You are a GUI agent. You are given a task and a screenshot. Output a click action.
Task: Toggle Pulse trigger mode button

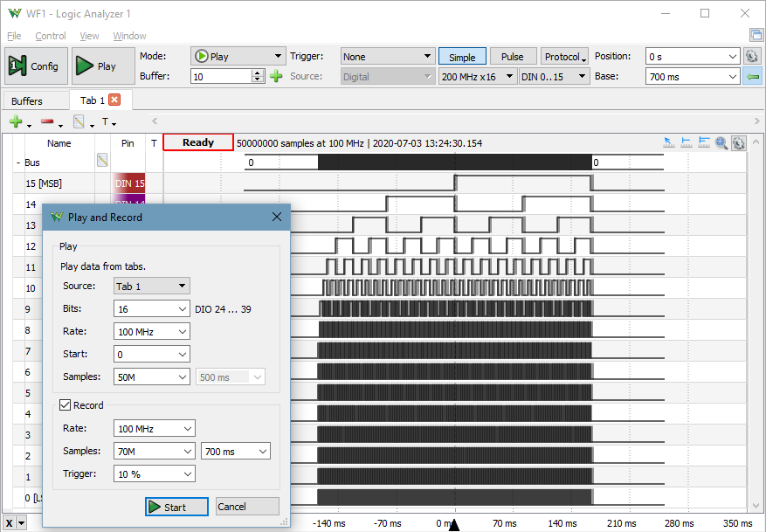click(512, 57)
